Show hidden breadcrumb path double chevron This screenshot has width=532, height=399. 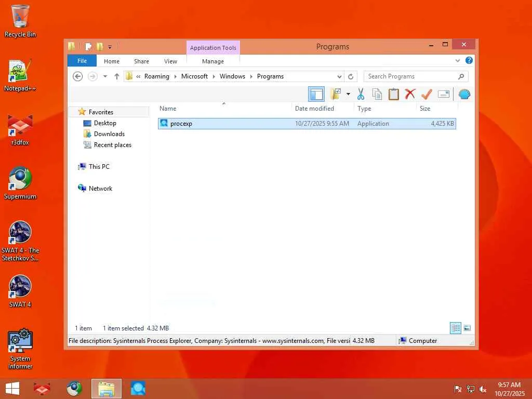(x=138, y=77)
